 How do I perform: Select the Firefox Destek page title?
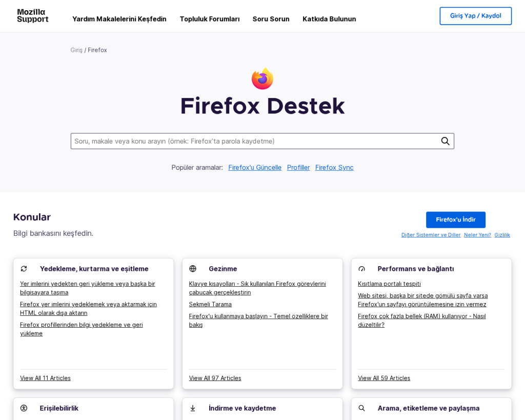tap(262, 106)
